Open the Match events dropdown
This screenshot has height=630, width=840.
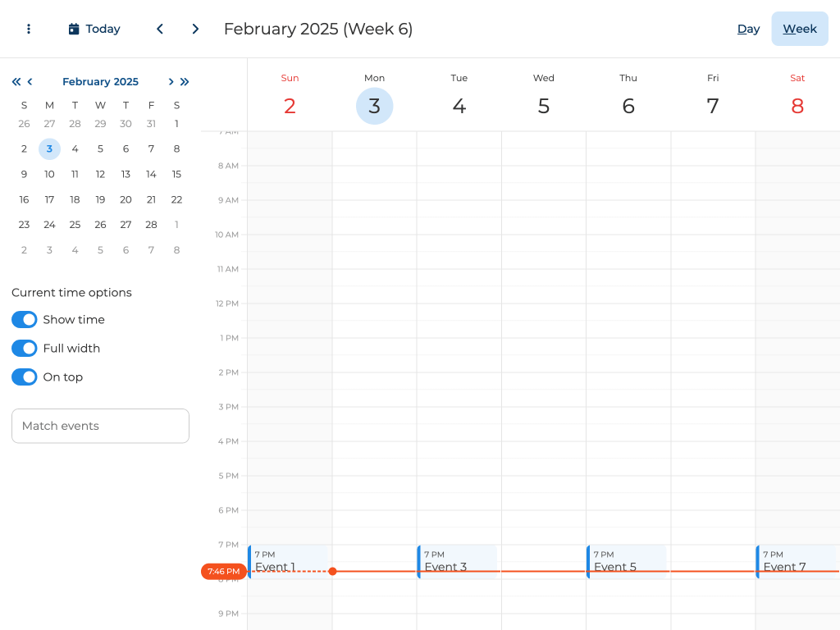pos(100,427)
